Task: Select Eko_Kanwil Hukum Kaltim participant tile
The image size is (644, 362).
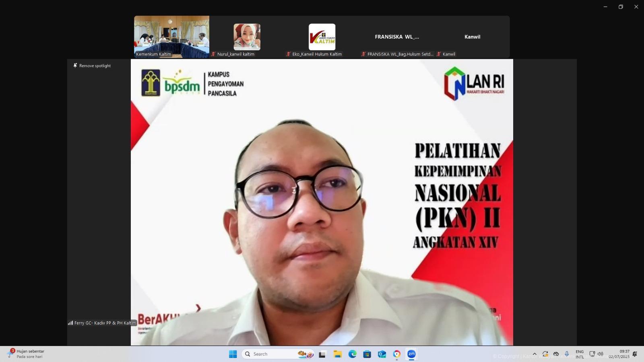Action: pos(322,37)
